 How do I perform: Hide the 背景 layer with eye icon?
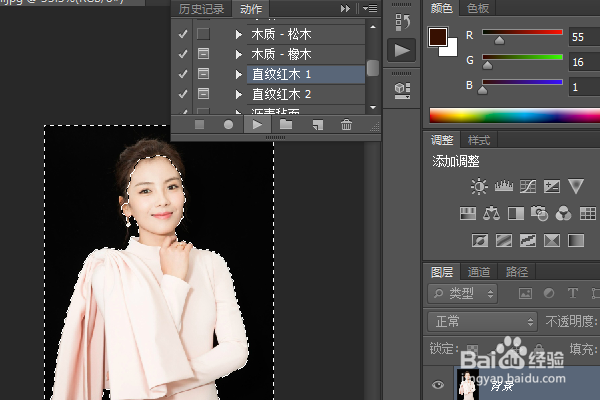coord(438,384)
